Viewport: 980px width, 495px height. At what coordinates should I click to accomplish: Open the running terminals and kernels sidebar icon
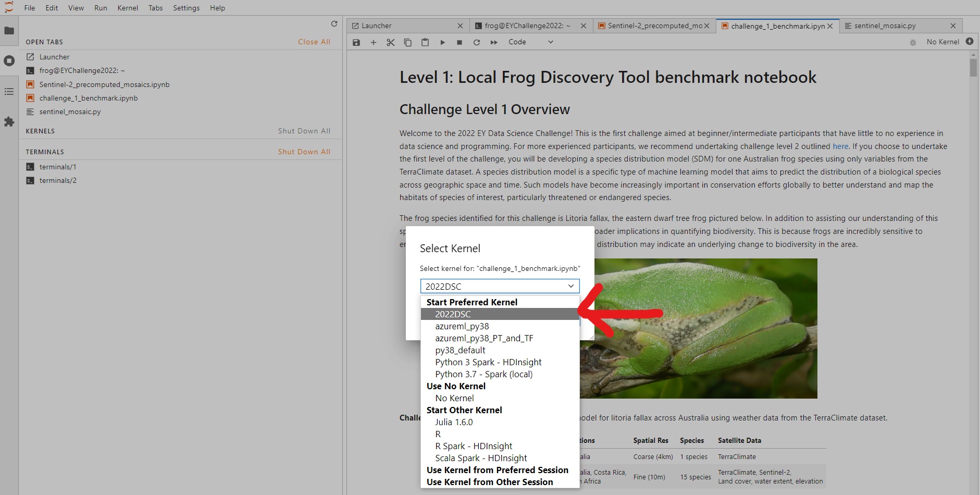[9, 61]
